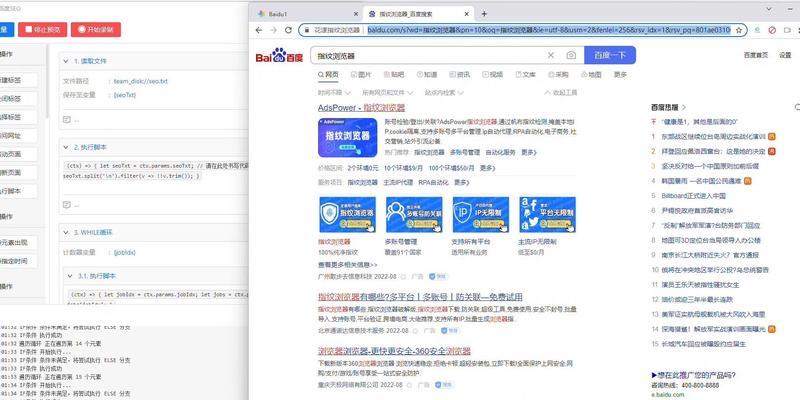This screenshot has height=400, width=800.
Task: Select the 知道 search category
Action: 427,74
